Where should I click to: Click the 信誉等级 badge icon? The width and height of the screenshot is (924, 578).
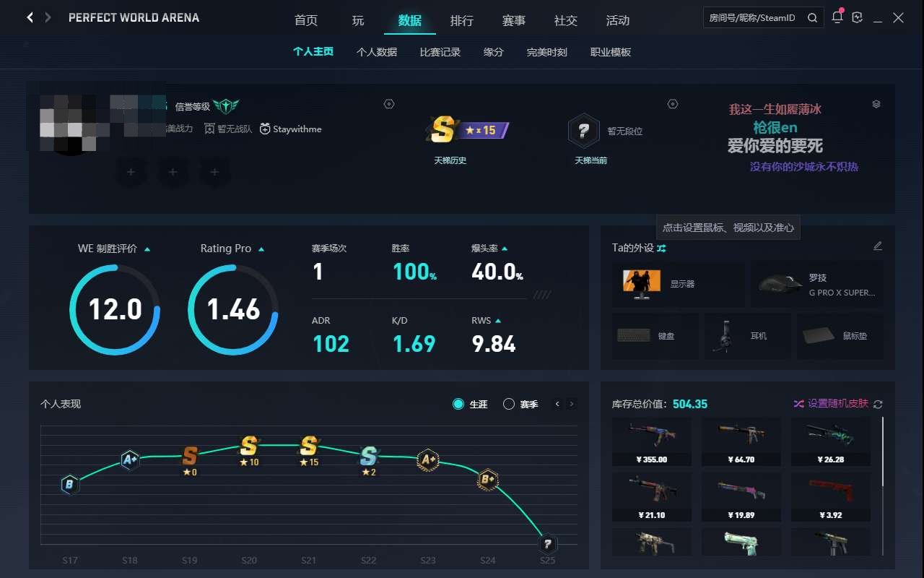click(226, 106)
